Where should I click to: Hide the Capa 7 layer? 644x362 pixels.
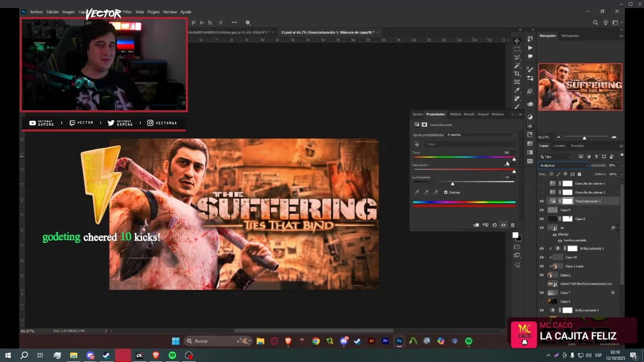542,293
